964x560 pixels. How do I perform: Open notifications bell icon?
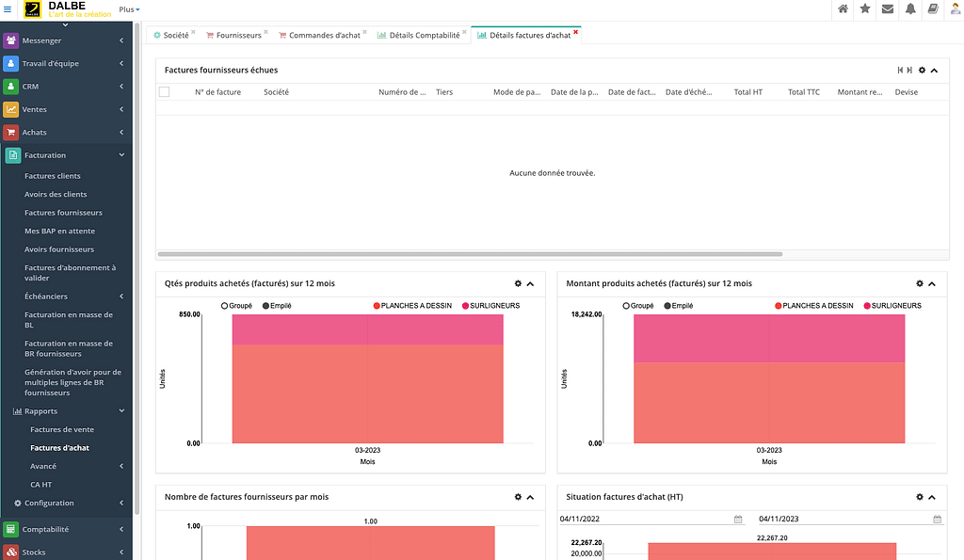pyautogui.click(x=910, y=9)
